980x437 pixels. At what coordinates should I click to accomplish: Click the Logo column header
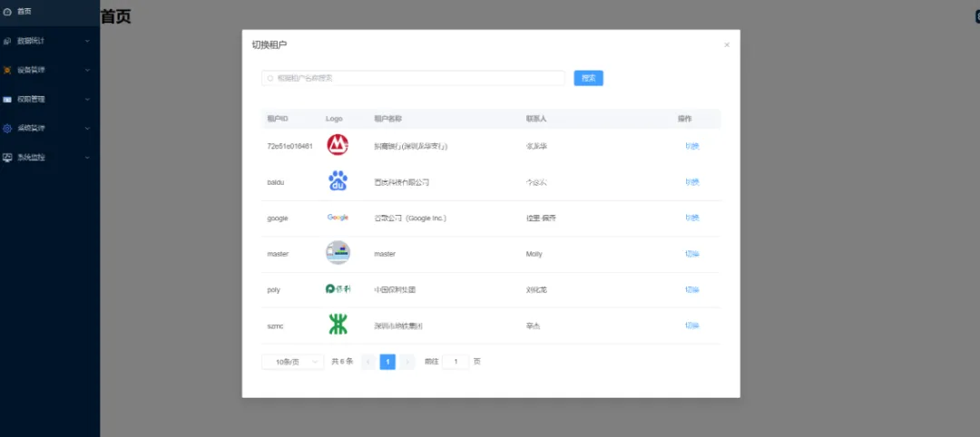point(334,119)
